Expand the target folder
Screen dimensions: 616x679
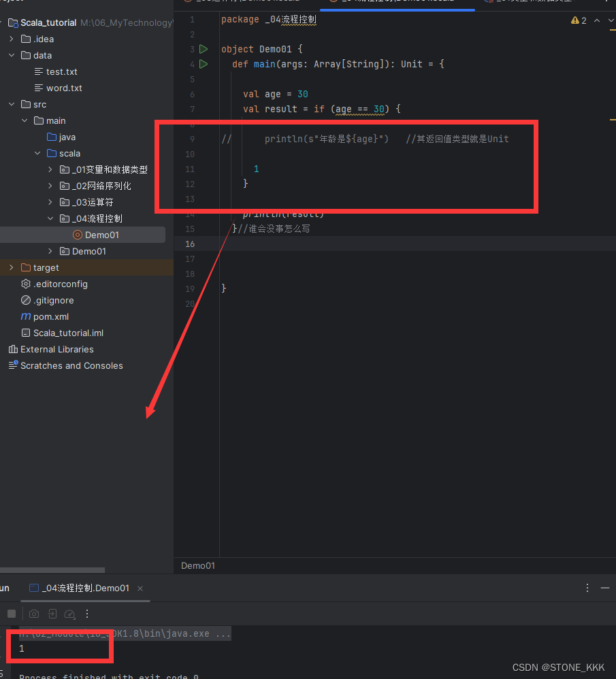pos(12,267)
